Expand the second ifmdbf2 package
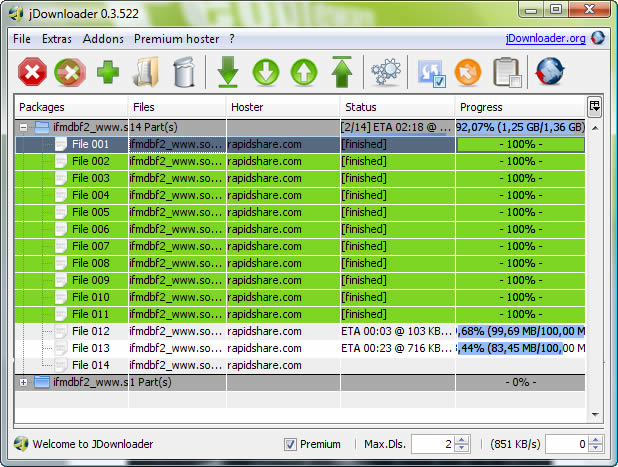618x467 pixels. coord(24,382)
